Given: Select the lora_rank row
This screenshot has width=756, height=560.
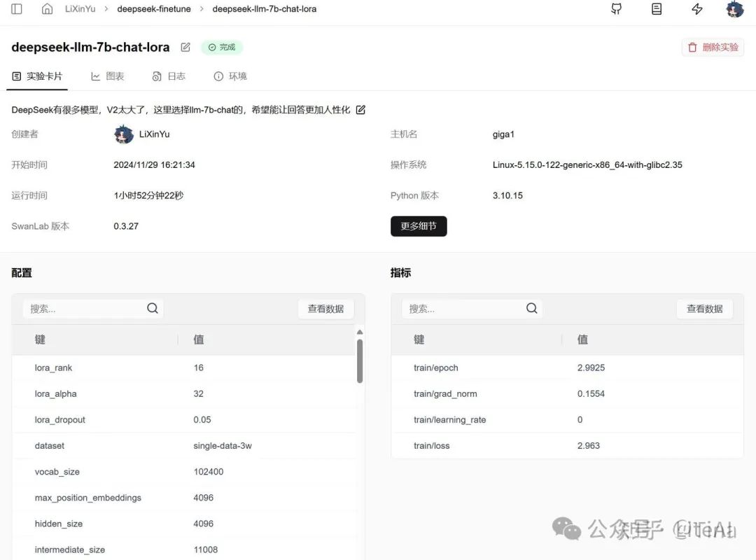Looking at the screenshot, I should tap(183, 367).
